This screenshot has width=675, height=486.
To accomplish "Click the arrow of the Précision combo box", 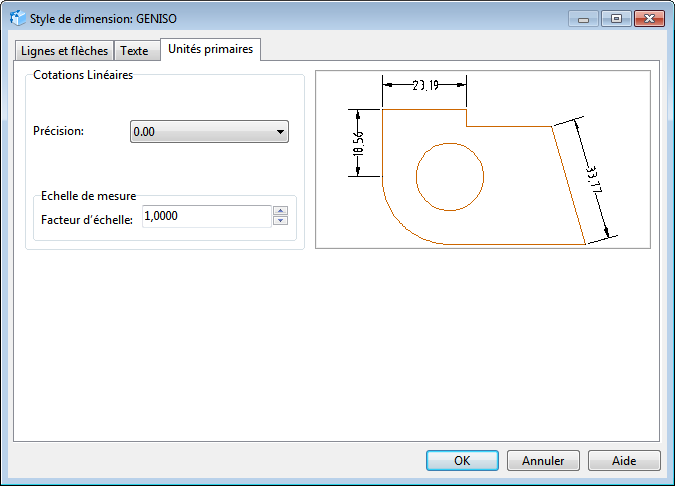I will tap(280, 132).
